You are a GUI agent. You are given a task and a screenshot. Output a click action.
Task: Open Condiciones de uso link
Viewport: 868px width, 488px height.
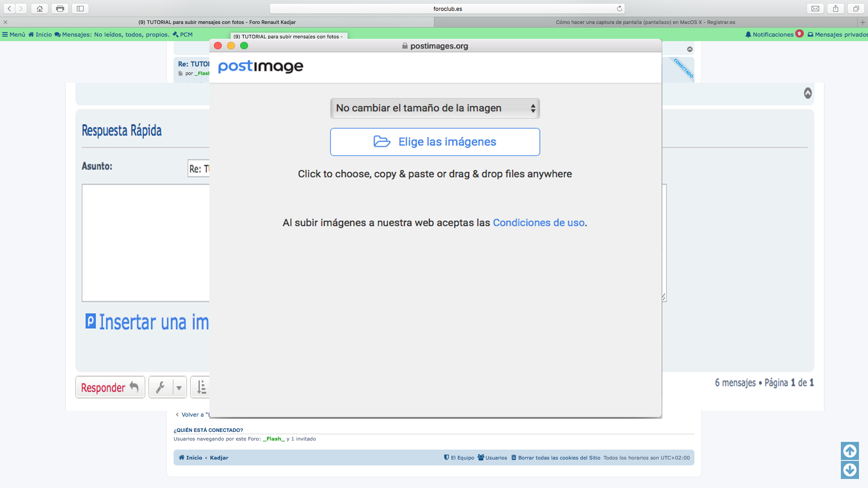pyautogui.click(x=538, y=223)
